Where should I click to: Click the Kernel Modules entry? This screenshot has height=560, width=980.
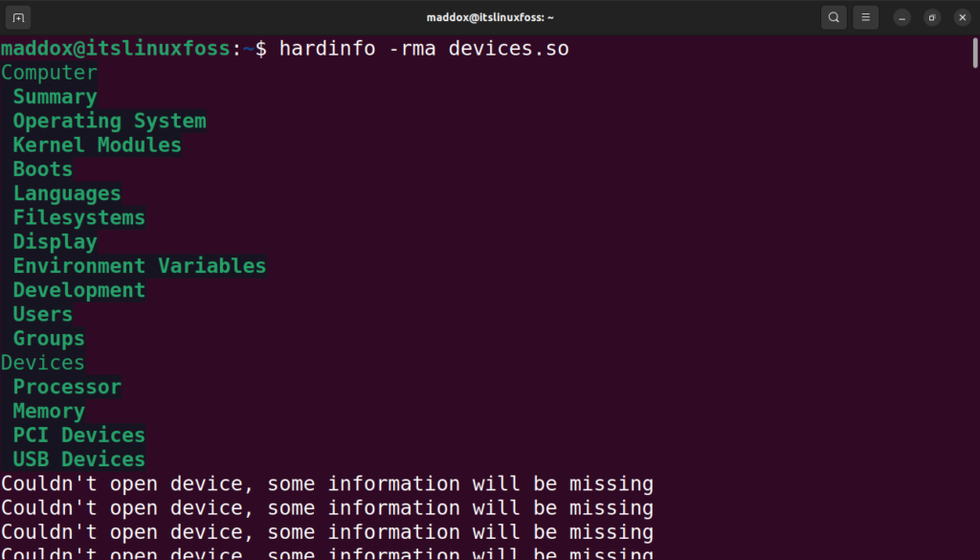(x=97, y=145)
